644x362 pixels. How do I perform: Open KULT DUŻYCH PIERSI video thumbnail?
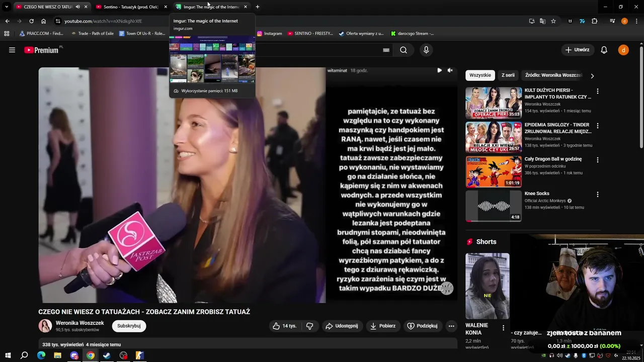pos(494,103)
